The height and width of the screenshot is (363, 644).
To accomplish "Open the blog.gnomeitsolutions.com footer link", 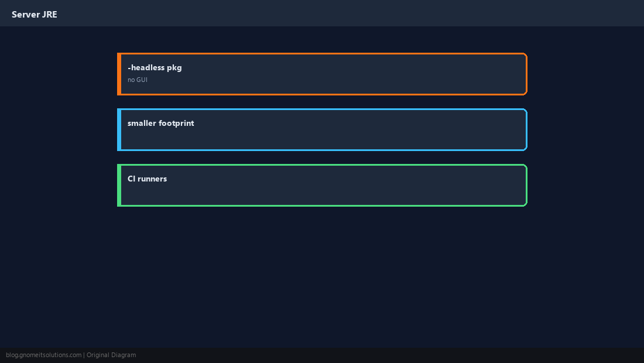I will pos(43,355).
